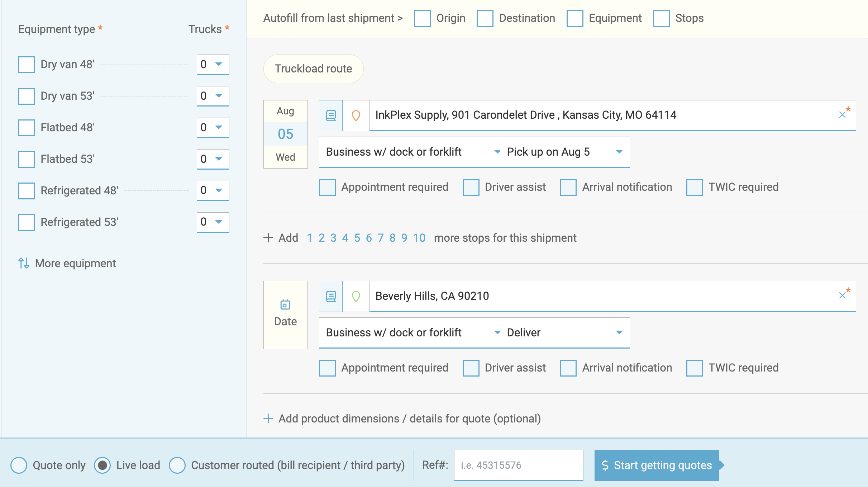Open Flatbed 53' trucks count dropdown
The image size is (868, 487).
(213, 159)
